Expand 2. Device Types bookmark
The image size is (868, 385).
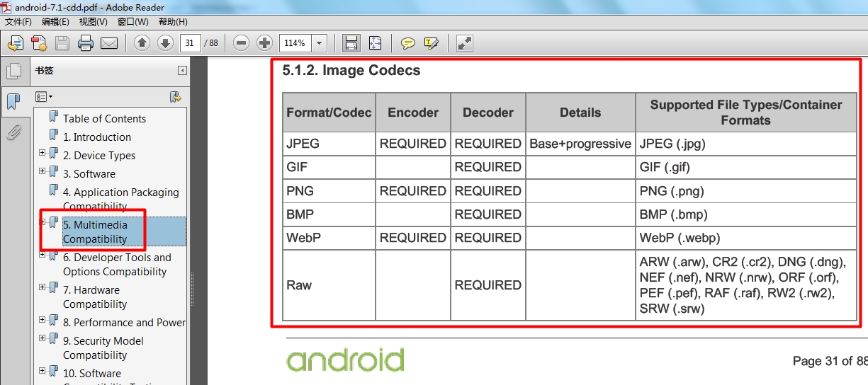[x=43, y=153]
